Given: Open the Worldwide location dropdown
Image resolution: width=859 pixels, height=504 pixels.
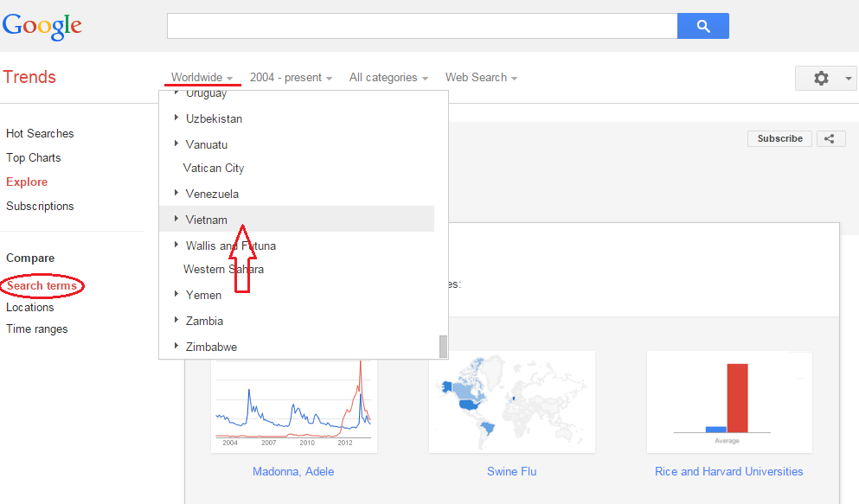Looking at the screenshot, I should [x=202, y=78].
